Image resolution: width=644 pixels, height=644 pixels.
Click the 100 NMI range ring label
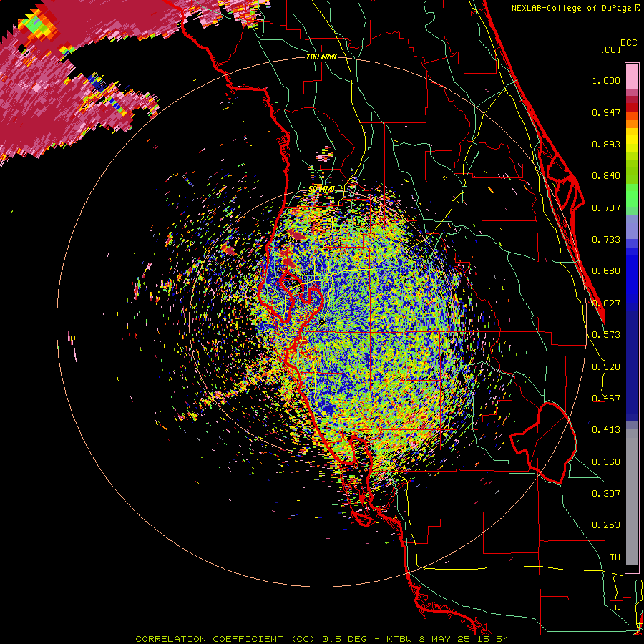point(321,57)
